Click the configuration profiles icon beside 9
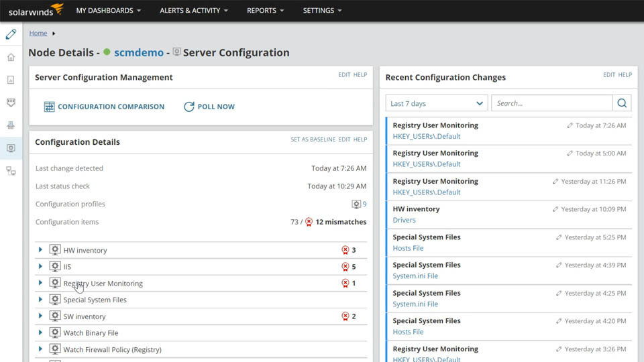The width and height of the screenshot is (644, 362). pyautogui.click(x=356, y=204)
